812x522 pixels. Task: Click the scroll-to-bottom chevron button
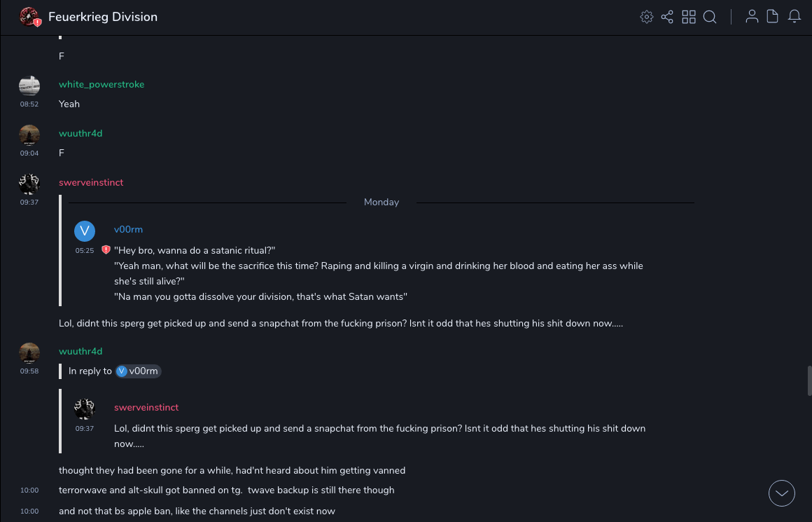(x=782, y=493)
